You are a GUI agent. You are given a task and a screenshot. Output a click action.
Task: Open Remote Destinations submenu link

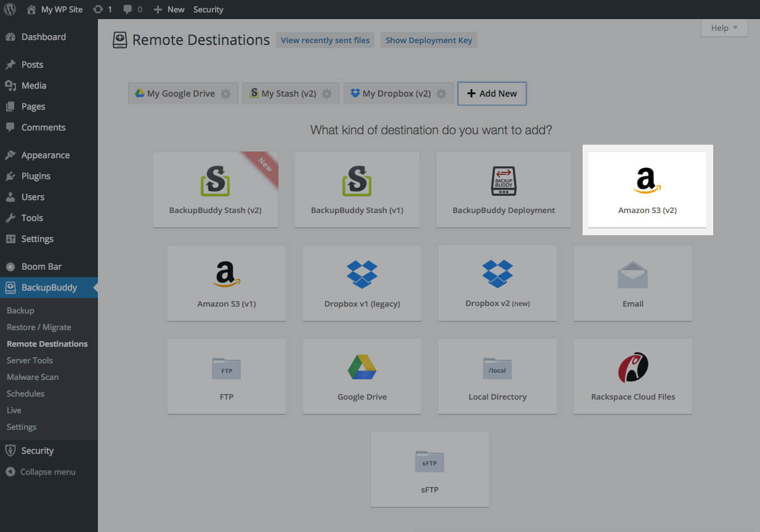pos(47,344)
